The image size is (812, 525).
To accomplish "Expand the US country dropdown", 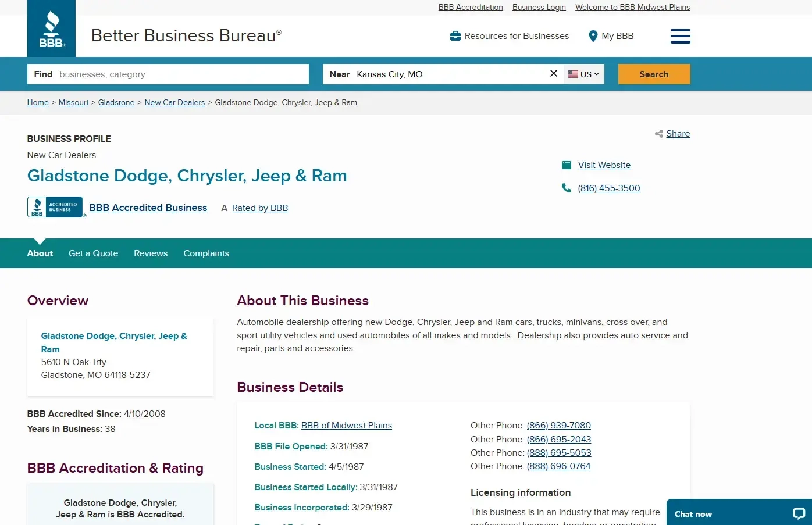I will [x=583, y=74].
